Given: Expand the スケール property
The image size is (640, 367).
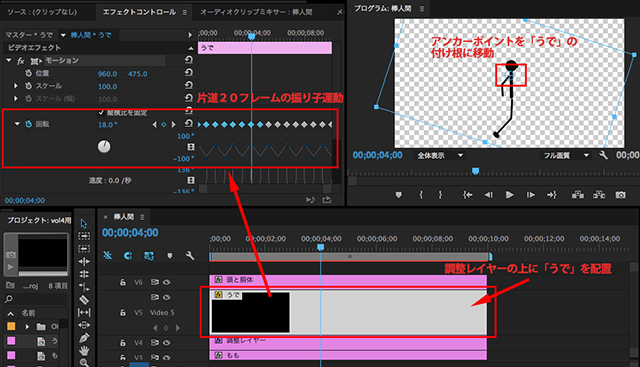Looking at the screenshot, I should coord(16,86).
